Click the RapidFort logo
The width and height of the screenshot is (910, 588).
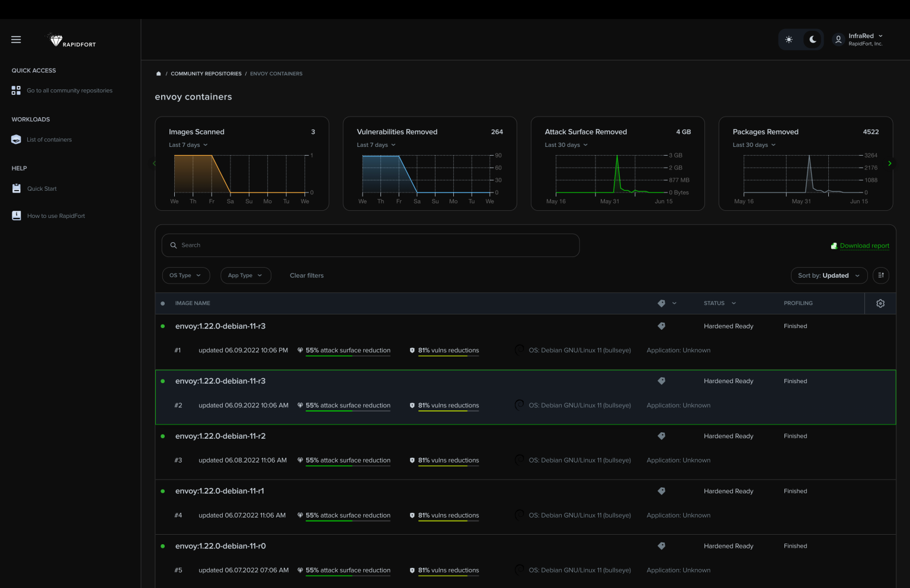point(72,40)
